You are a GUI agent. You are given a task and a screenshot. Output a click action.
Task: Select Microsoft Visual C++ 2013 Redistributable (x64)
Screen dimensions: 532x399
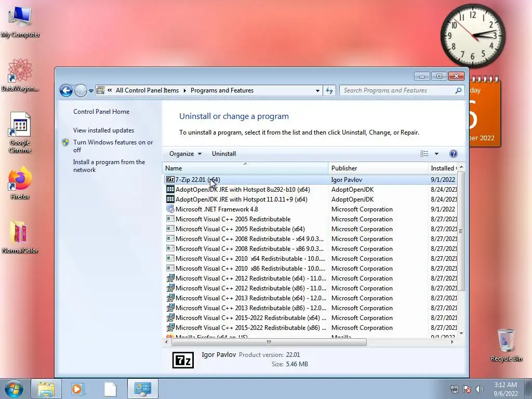pos(311,298)
